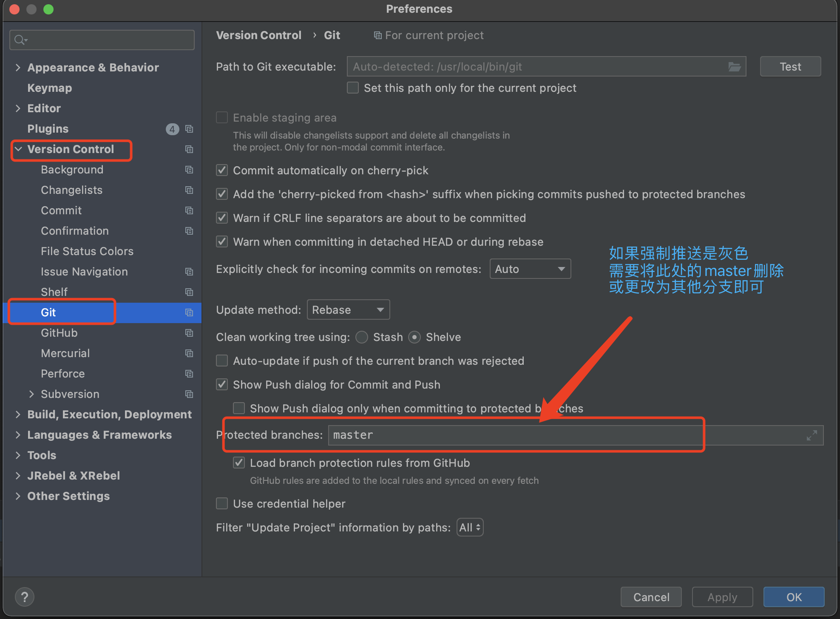
Task: Select File Status Colors in sidebar
Action: tap(87, 251)
